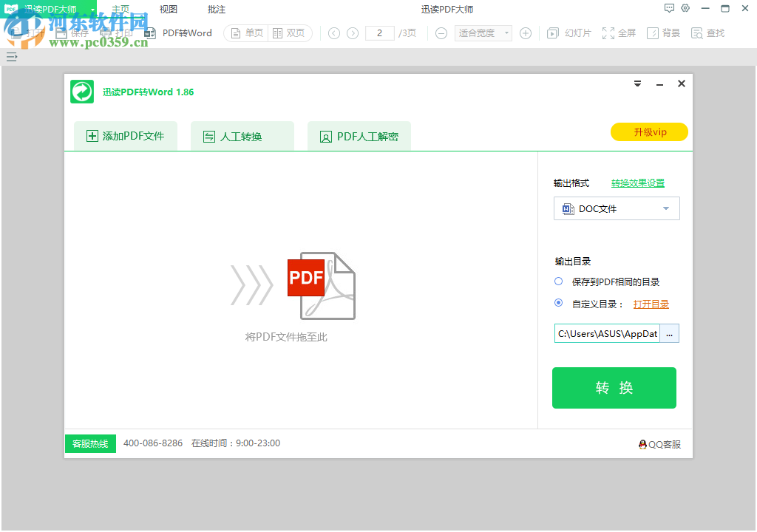
Task: Open the 背景 background settings
Action: pos(662,33)
